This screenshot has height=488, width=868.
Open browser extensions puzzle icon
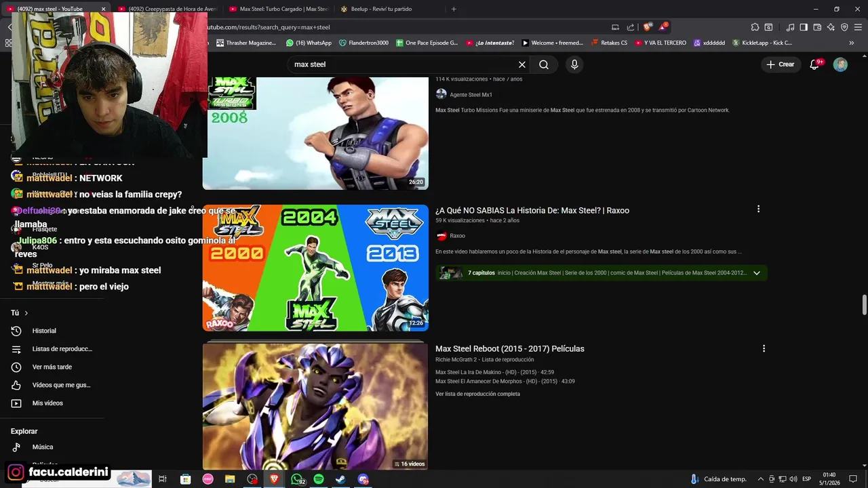[755, 27]
